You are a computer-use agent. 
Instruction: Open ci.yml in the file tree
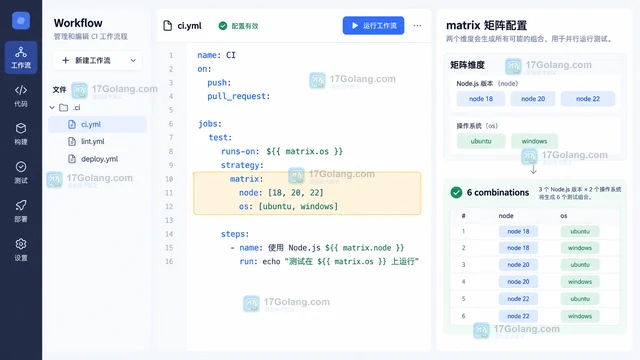(98, 124)
